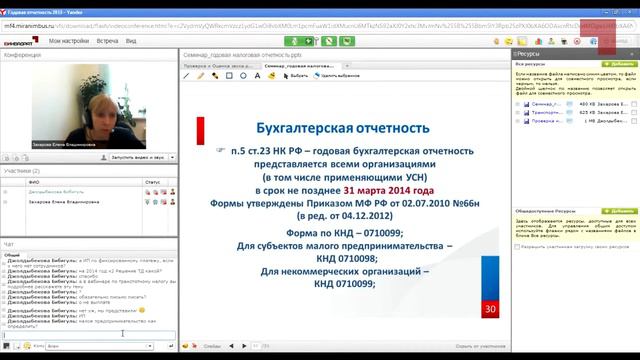The height and width of the screenshot is (360, 640).
Task: Select the marker highlighter tool
Action: [215, 76]
